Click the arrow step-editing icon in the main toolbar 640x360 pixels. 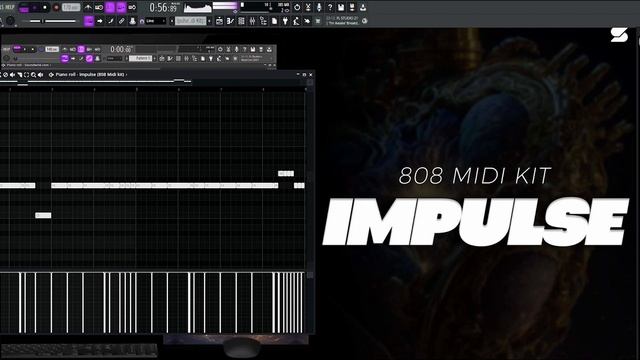coord(100,21)
